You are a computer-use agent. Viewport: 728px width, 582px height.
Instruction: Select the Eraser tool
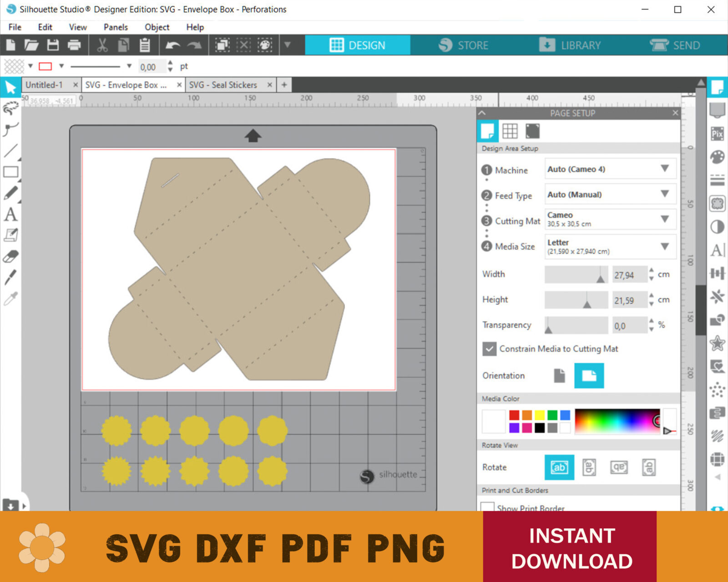pos(10,256)
